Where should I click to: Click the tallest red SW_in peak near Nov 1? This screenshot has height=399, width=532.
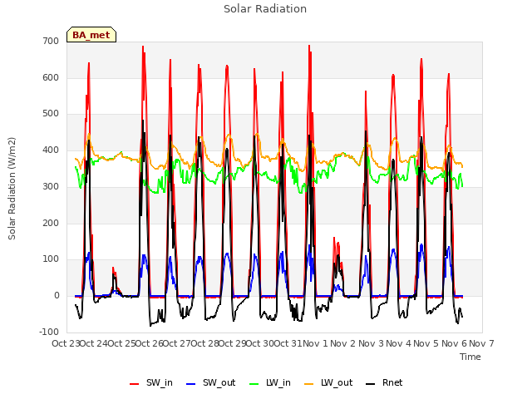point(309,47)
